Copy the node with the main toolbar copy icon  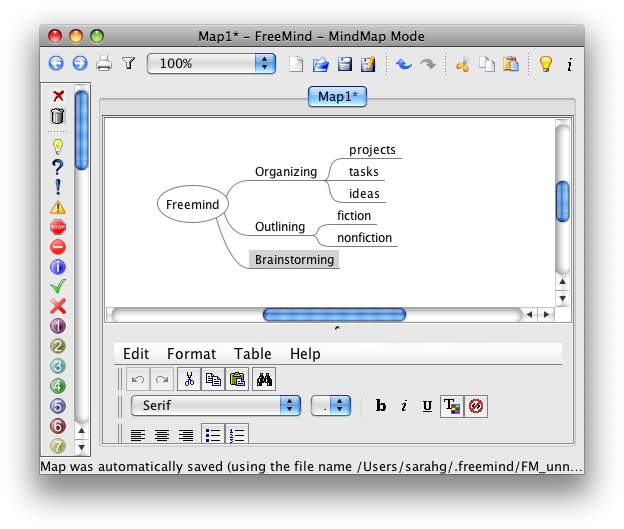coord(487,64)
